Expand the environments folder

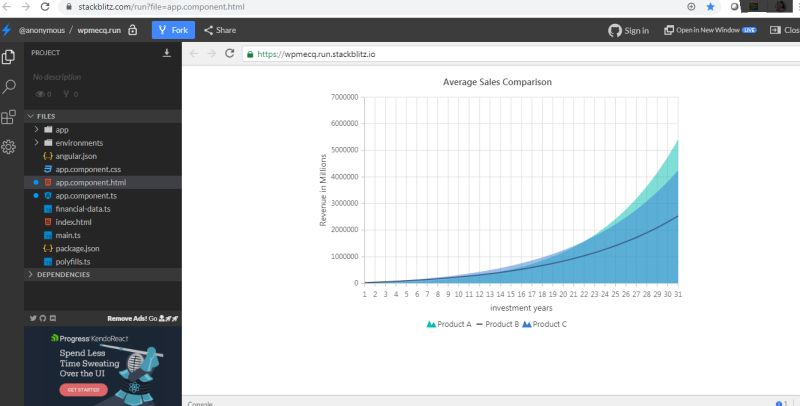tap(103, 143)
